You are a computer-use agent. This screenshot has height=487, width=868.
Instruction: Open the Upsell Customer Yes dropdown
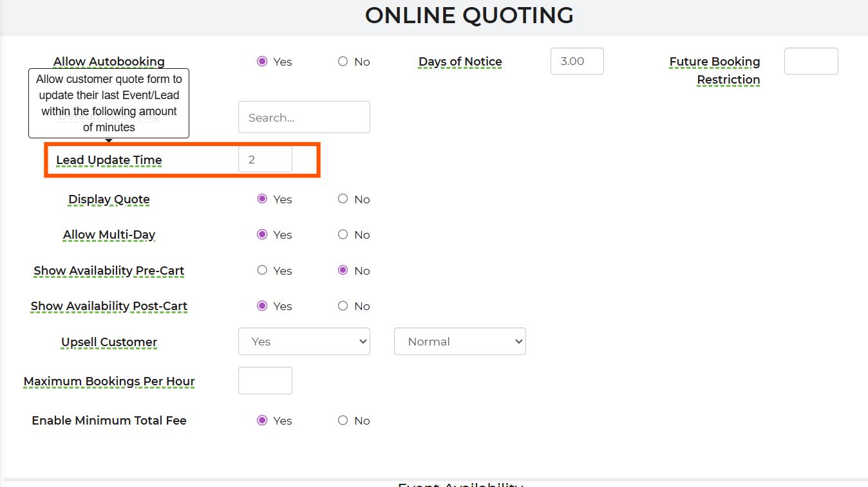pyautogui.click(x=304, y=342)
